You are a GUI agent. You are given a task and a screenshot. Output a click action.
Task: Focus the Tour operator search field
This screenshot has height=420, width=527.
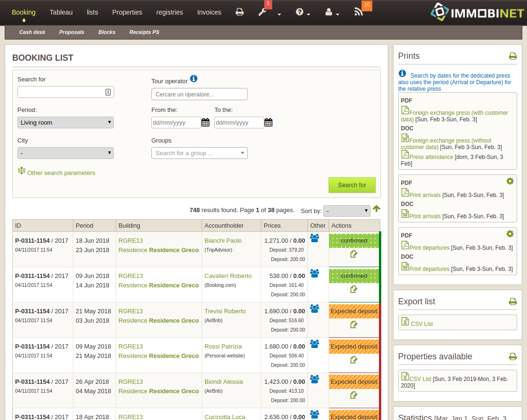tap(199, 94)
